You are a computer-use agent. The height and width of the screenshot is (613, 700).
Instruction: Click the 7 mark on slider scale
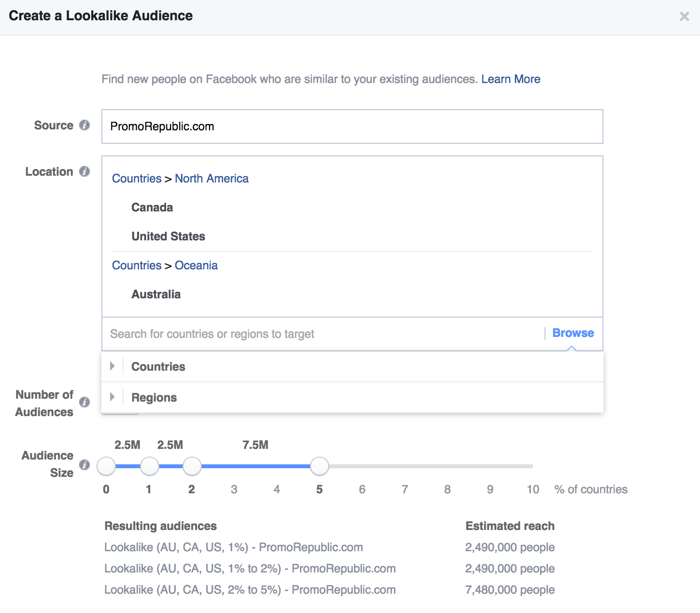pos(405,489)
